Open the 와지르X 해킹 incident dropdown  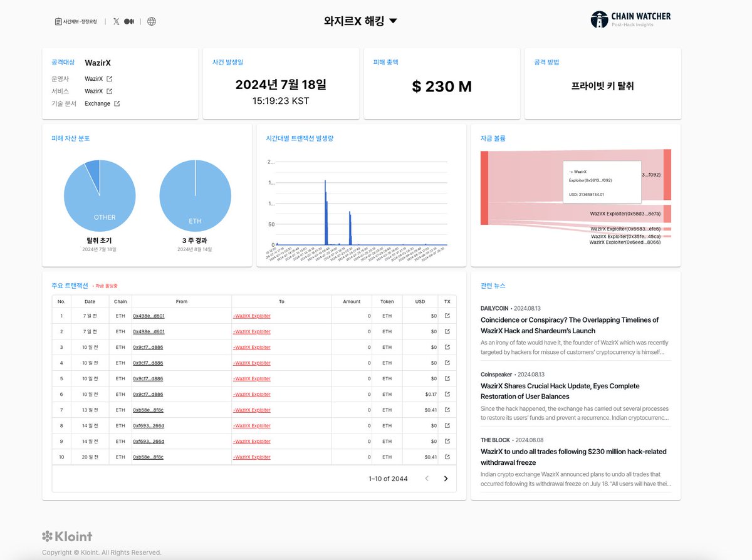[x=360, y=21]
